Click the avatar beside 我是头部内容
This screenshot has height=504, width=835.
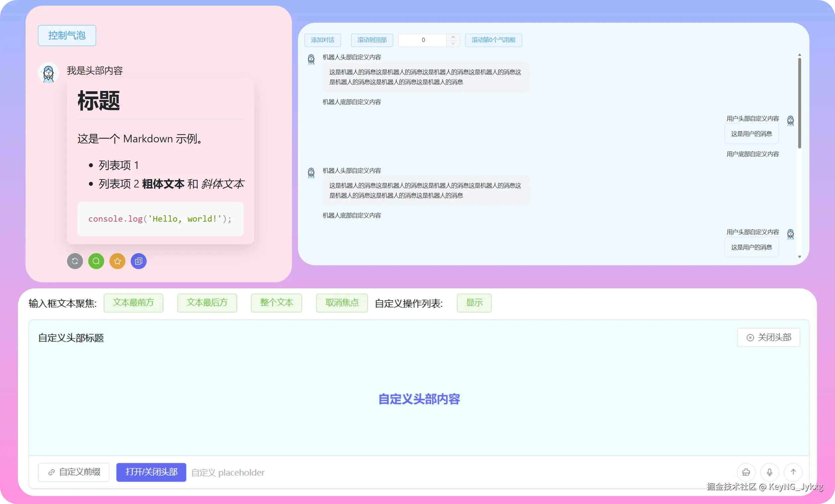(48, 73)
